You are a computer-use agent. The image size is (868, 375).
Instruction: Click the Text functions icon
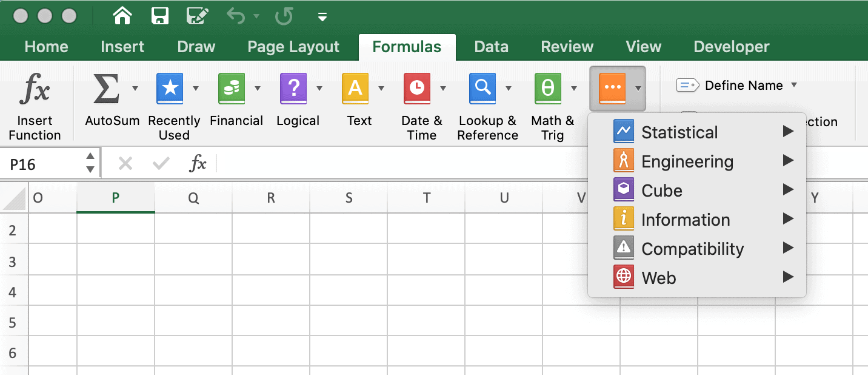pyautogui.click(x=355, y=89)
